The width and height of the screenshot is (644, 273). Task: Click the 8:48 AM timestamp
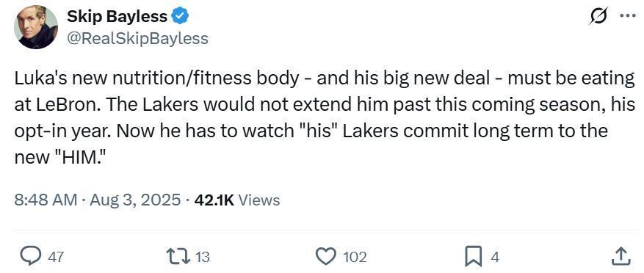pyautogui.click(x=46, y=200)
